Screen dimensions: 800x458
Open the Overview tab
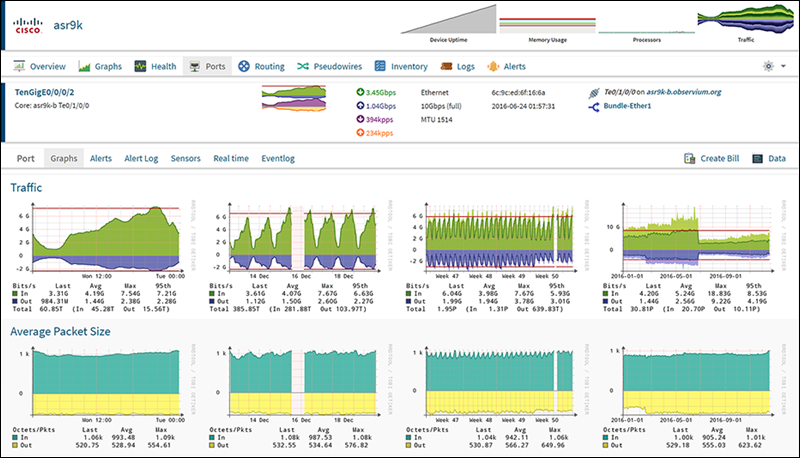point(40,66)
